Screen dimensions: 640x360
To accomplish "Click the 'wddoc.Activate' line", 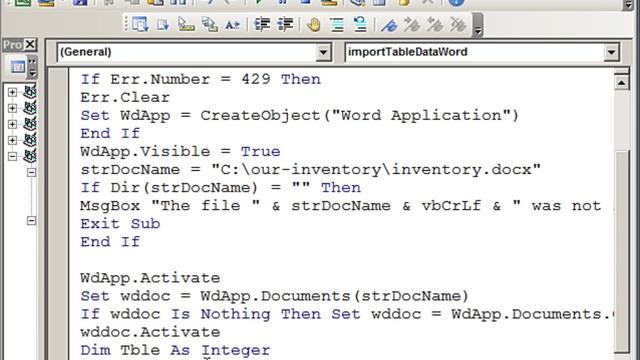I will pyautogui.click(x=150, y=332).
